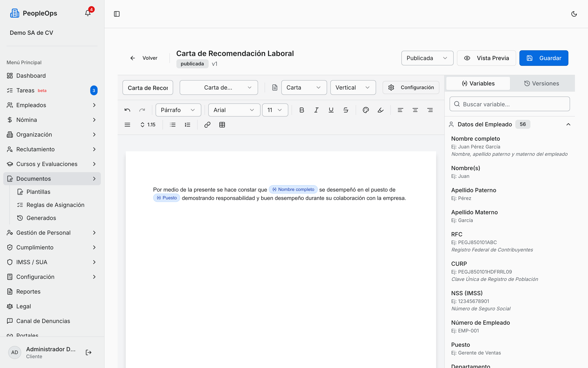Toggle the sidebar panel icon
This screenshot has width=588, height=368.
tap(117, 14)
